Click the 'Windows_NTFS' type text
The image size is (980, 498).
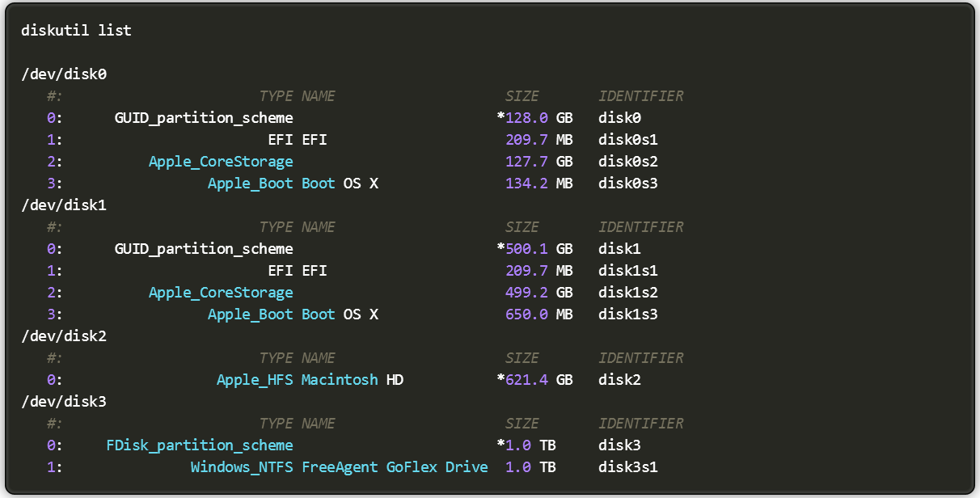[242, 467]
